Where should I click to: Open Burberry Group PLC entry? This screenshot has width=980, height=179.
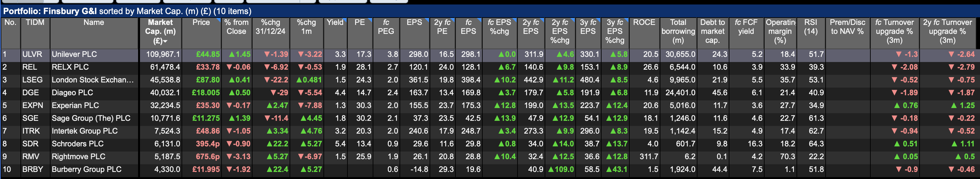[86, 169]
